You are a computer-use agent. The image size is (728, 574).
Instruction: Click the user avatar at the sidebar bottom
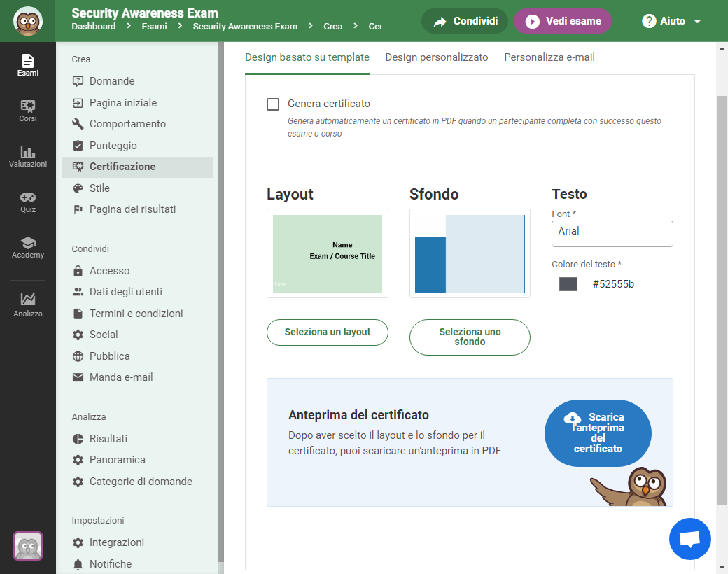28,546
